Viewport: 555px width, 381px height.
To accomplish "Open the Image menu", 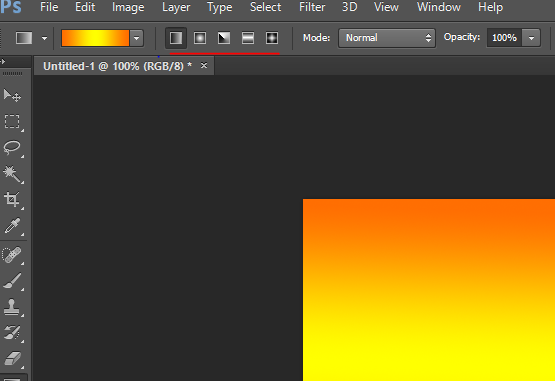I will (x=128, y=7).
